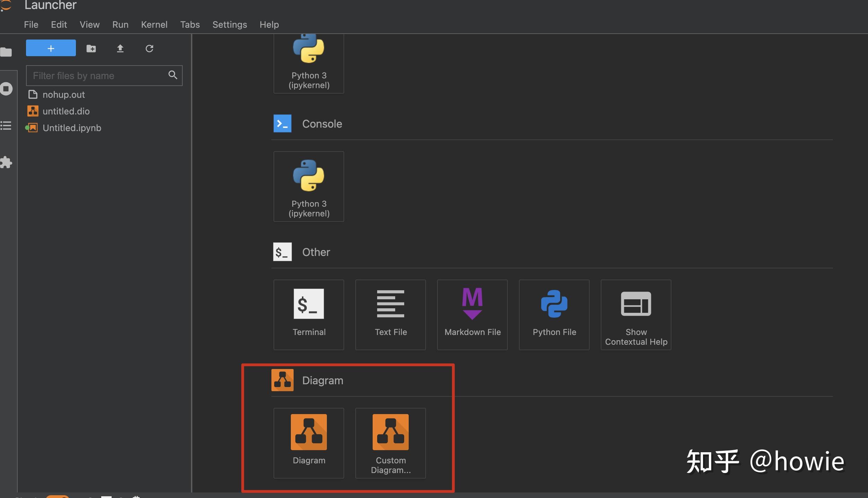Screen dimensions: 868x498
Task: Click the upload files icon
Action: pos(120,48)
